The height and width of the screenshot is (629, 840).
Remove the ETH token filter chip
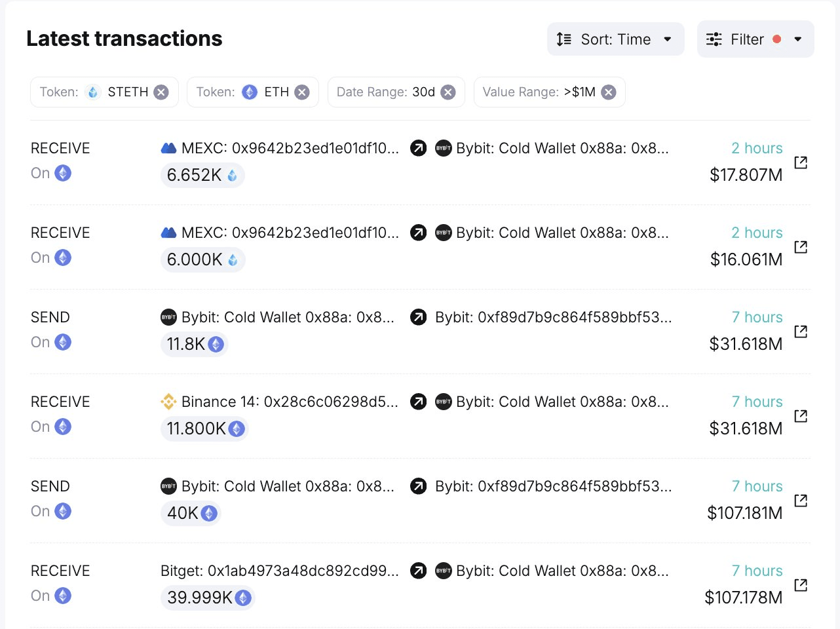click(301, 92)
